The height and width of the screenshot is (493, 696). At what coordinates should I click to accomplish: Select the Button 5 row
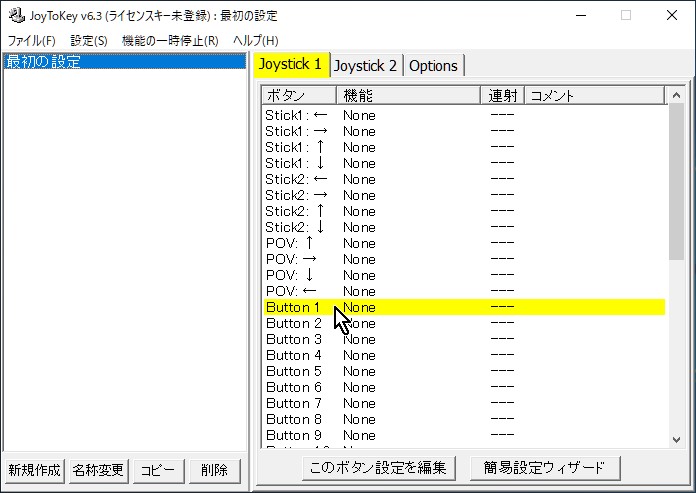pos(464,371)
